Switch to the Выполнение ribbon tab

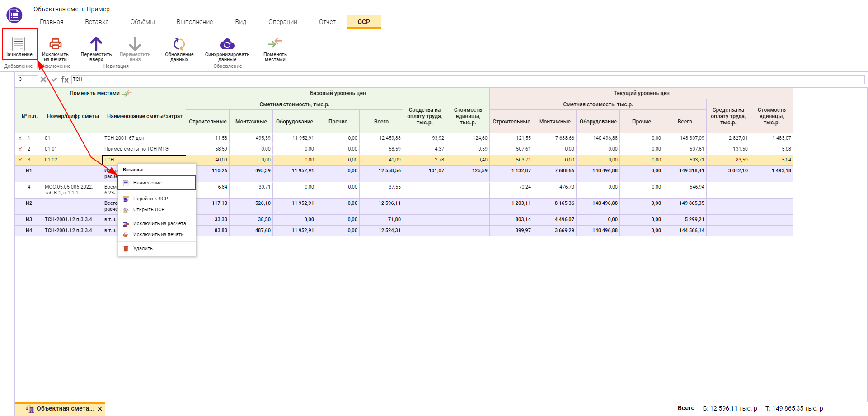(x=195, y=22)
